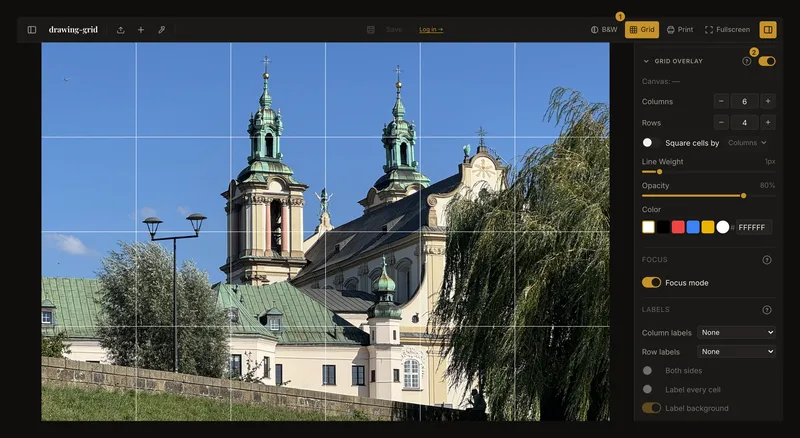Viewport: 800px width, 438px height.
Task: Open the Column labels dropdown
Action: point(736,332)
